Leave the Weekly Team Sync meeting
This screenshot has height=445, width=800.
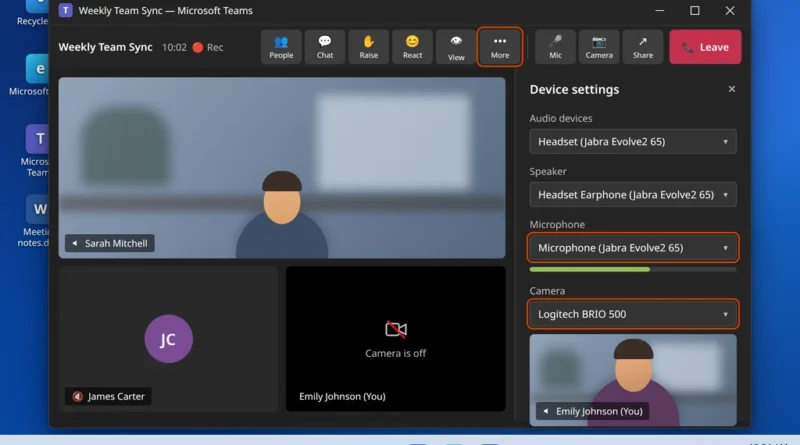click(x=705, y=47)
